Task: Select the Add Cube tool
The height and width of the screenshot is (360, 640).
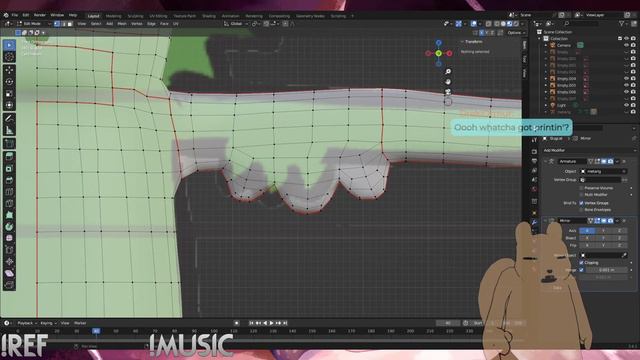Action: [x=9, y=143]
